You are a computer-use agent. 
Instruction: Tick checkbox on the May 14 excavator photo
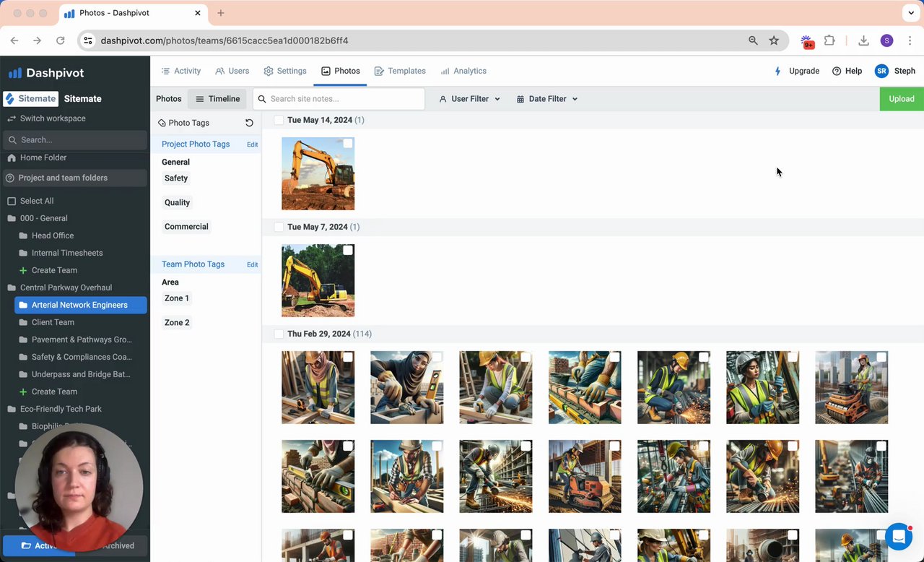[x=348, y=144]
